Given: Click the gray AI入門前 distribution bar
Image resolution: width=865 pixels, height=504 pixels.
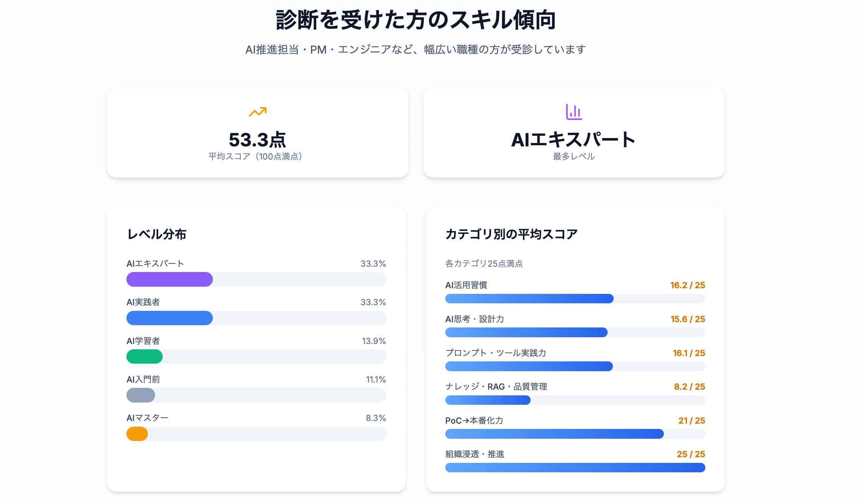Looking at the screenshot, I should [x=141, y=395].
